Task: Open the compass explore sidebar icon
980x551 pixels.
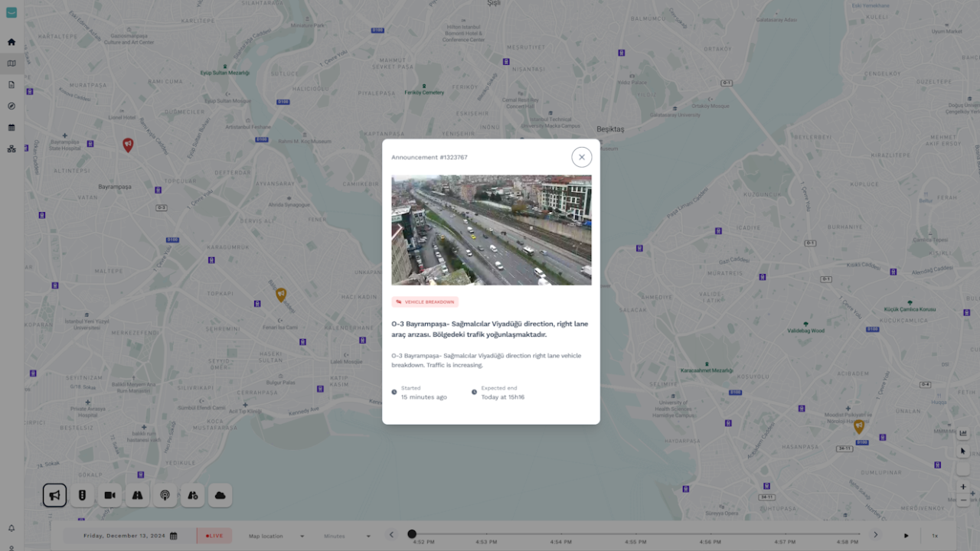Action: pos(11,106)
